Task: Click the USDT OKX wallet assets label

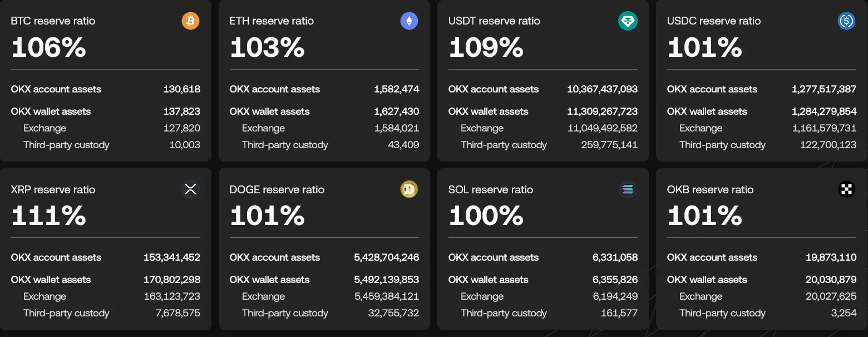Action: (x=488, y=111)
